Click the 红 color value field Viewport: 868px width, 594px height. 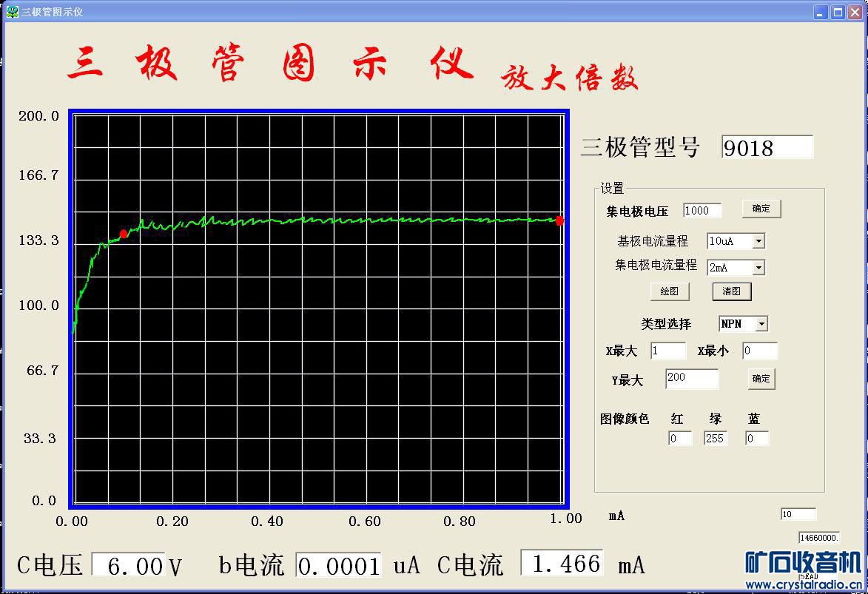pos(680,439)
